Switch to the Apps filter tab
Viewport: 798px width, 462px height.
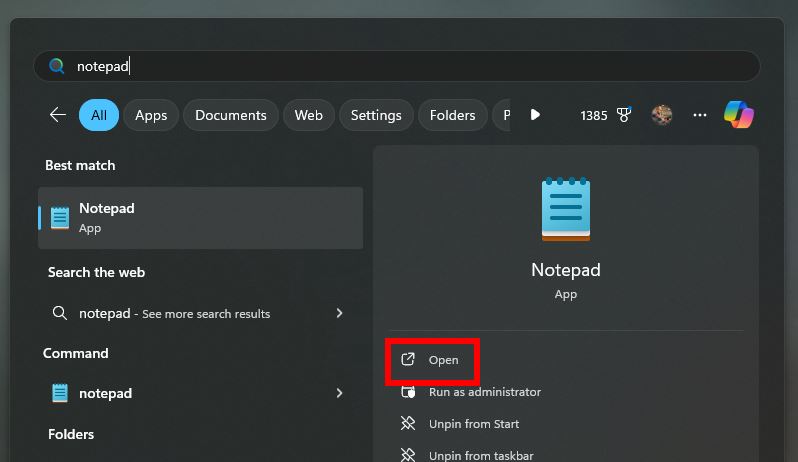151,115
